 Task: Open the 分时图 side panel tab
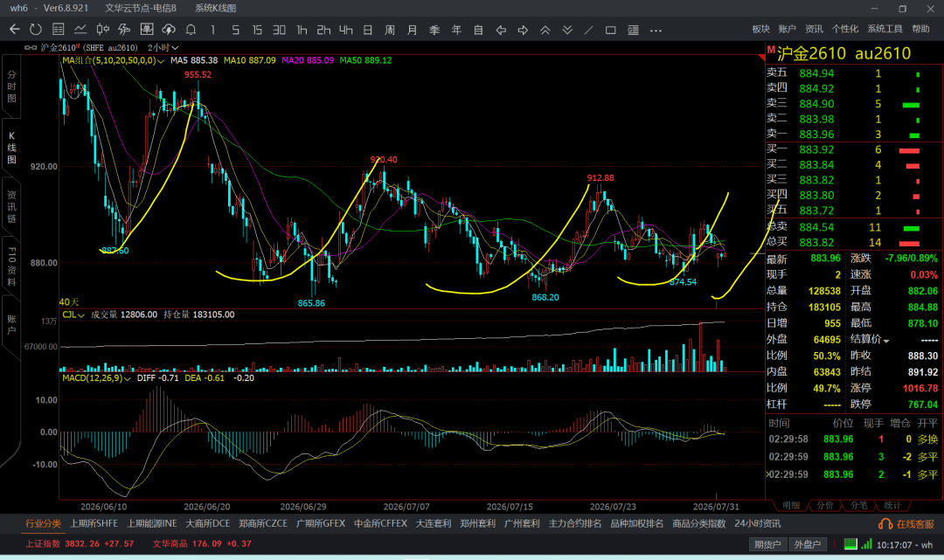click(11, 86)
